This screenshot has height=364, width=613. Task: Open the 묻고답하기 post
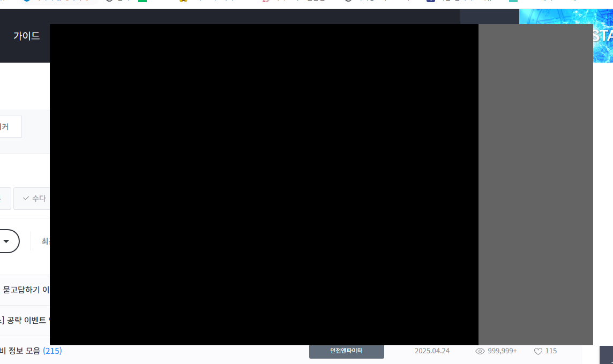click(x=26, y=290)
